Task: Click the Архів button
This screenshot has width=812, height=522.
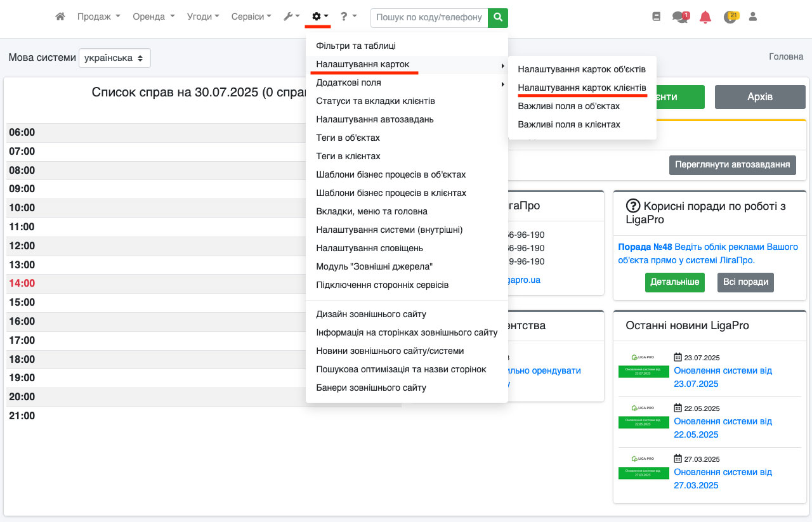Action: tap(759, 97)
